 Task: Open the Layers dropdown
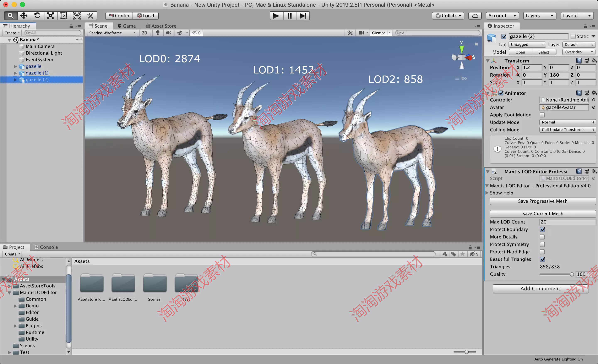(539, 16)
